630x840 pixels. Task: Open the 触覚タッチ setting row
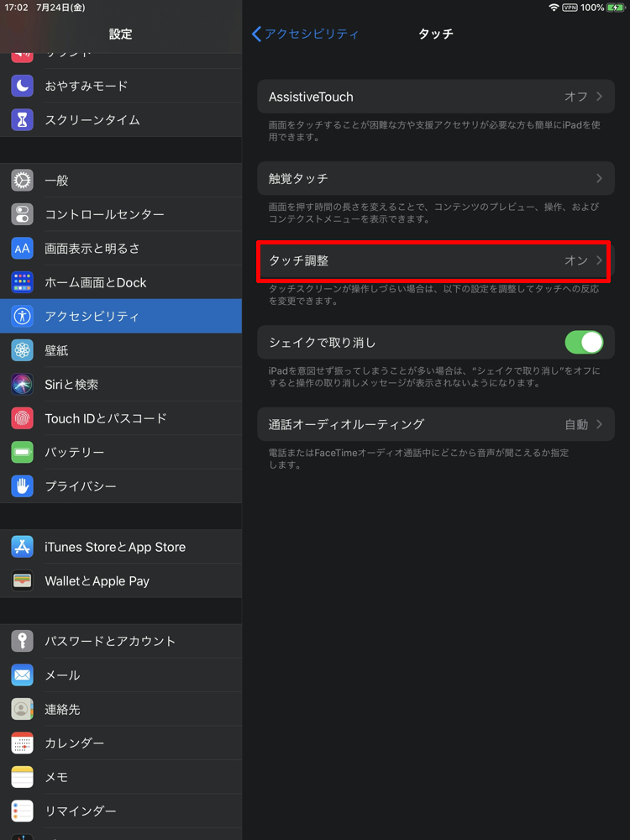point(435,178)
